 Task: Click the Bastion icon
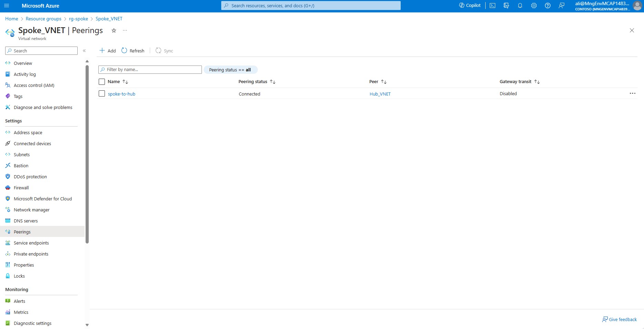pyautogui.click(x=8, y=166)
